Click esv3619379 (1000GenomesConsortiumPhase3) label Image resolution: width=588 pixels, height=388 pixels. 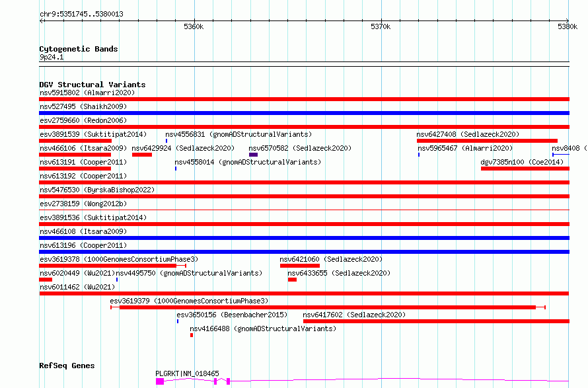(189, 301)
